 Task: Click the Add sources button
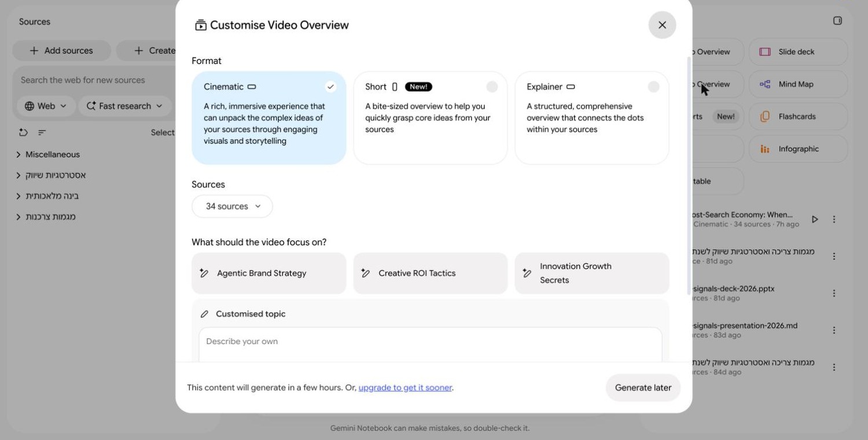tap(61, 50)
